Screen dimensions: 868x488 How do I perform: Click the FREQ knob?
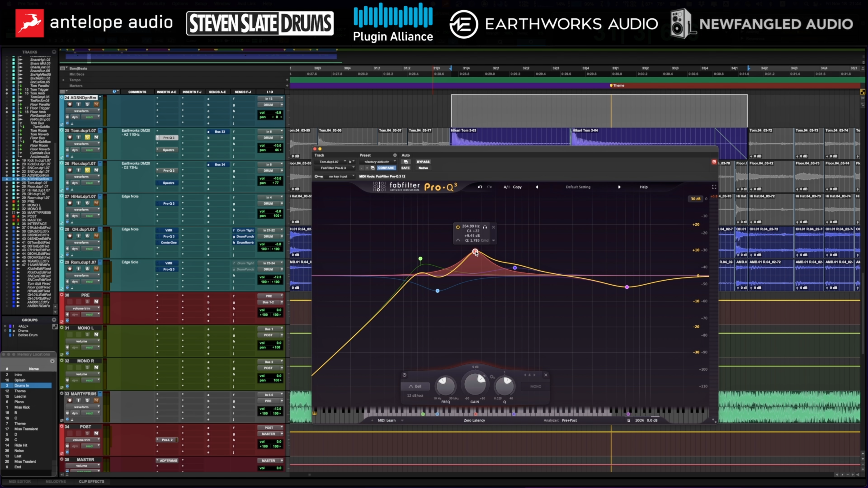[x=446, y=386]
